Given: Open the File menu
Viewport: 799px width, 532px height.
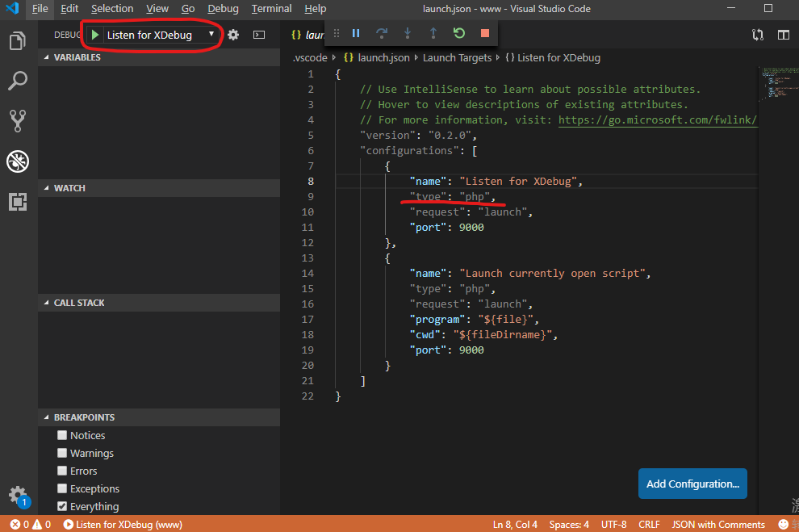Looking at the screenshot, I should pos(40,9).
